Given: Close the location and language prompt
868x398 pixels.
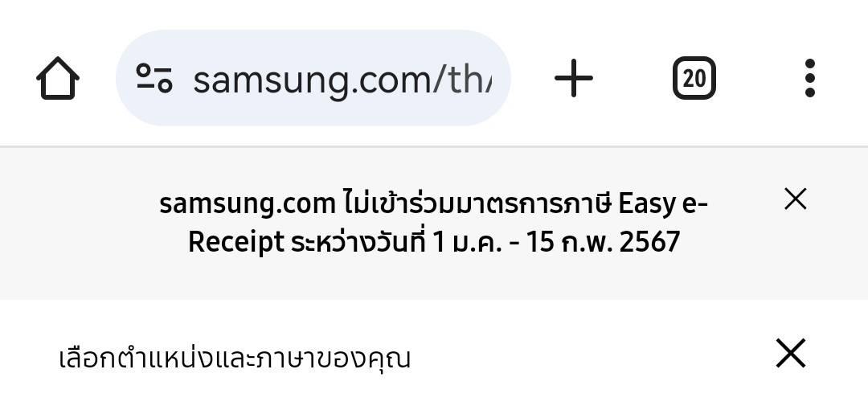Looking at the screenshot, I should coord(791,353).
